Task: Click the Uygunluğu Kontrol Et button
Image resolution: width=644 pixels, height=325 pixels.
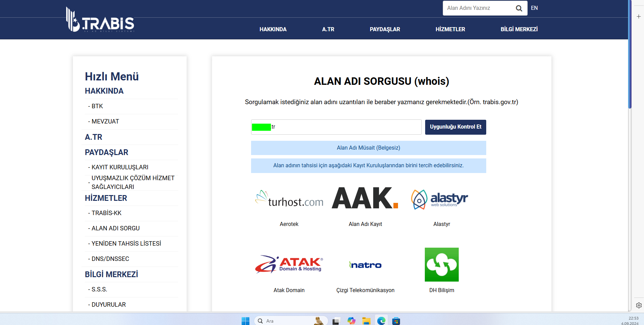Action: click(456, 127)
